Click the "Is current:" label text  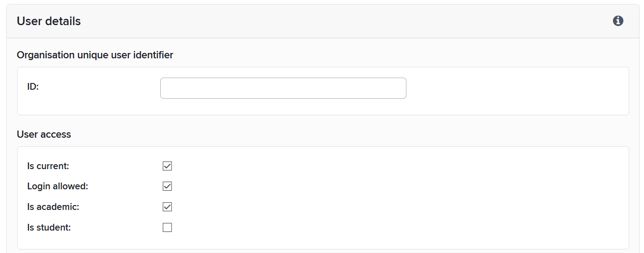pyautogui.click(x=48, y=166)
